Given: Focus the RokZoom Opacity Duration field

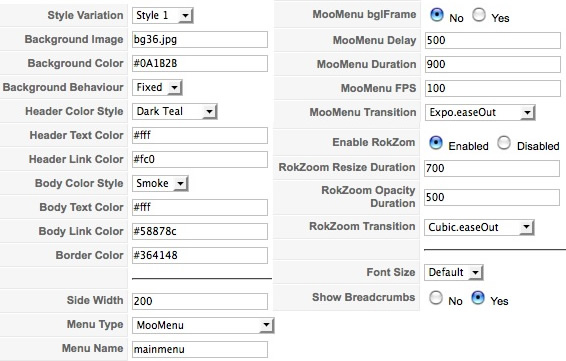Looking at the screenshot, I should 492,197.
